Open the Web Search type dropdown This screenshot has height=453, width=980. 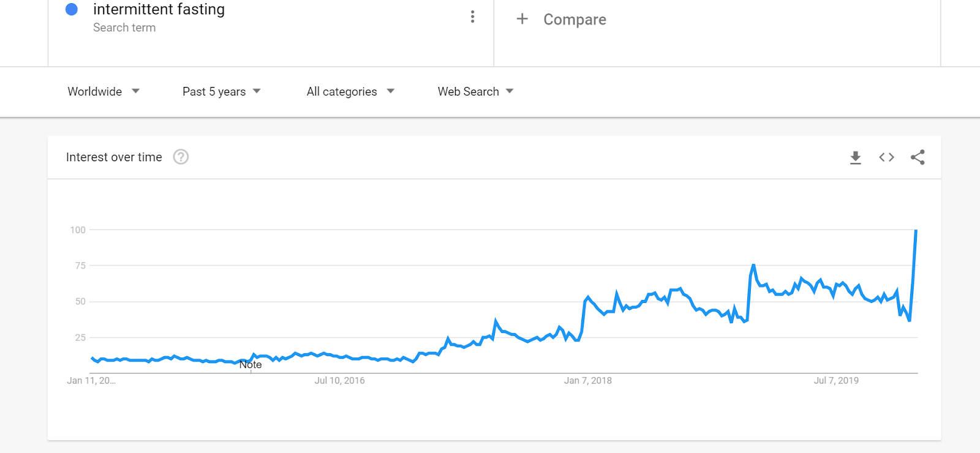475,92
